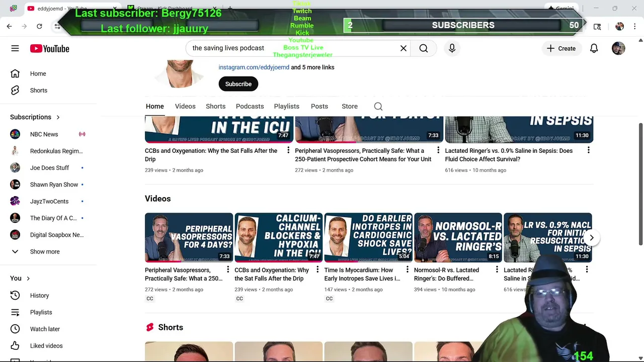Switch to the channel Shorts tab

215,106
